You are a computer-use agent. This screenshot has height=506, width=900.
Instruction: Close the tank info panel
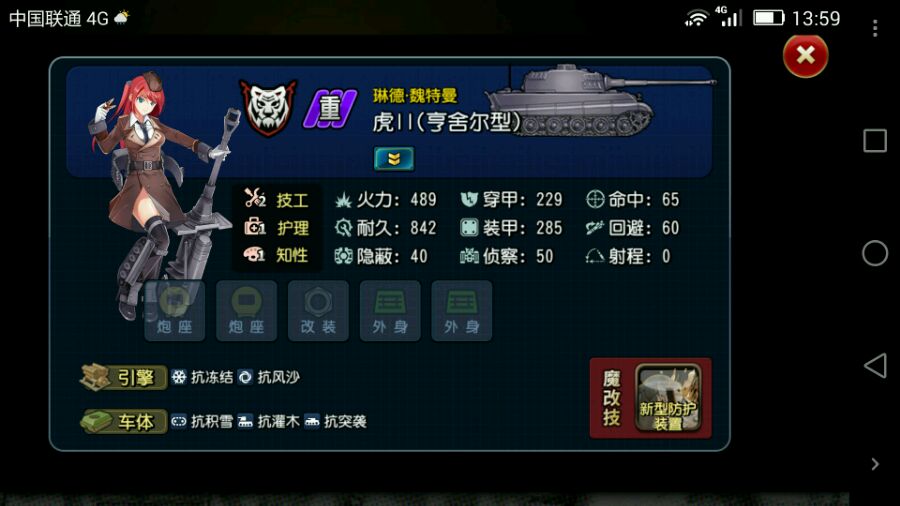(805, 56)
